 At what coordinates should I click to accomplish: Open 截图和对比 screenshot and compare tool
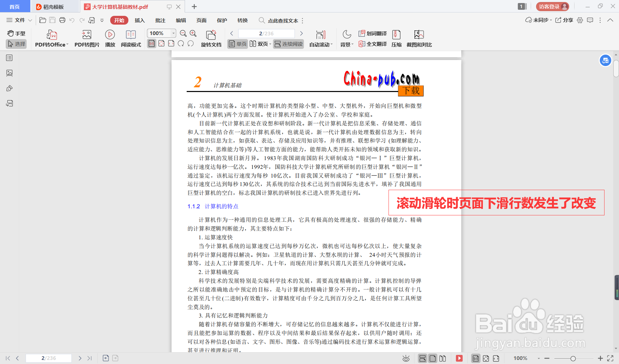point(419,39)
